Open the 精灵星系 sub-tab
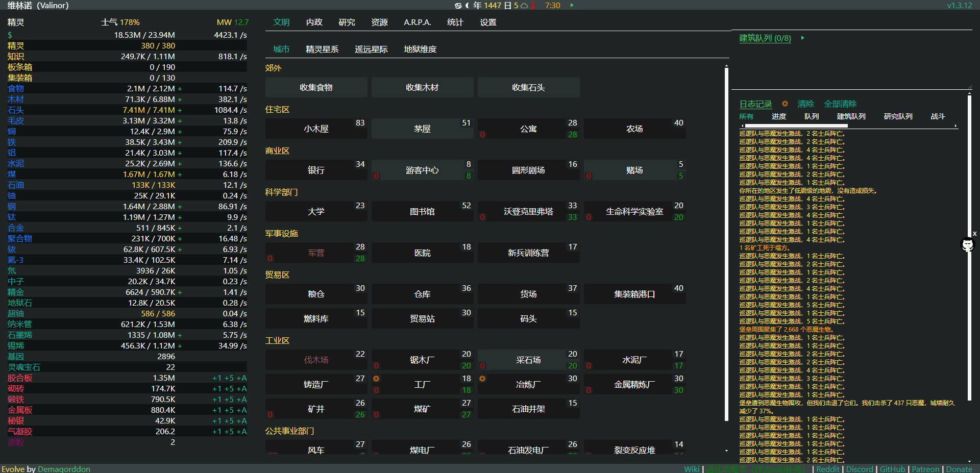Image resolution: width=980 pixels, height=473 pixels. click(x=322, y=49)
